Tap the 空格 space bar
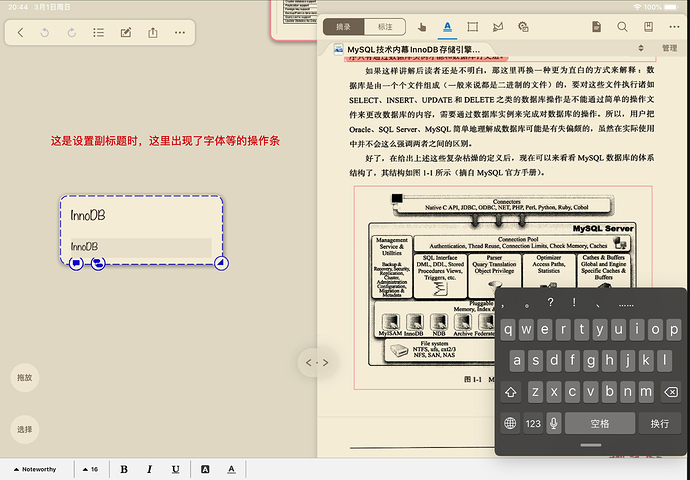Screen dimensions: 690x480 point(600,423)
